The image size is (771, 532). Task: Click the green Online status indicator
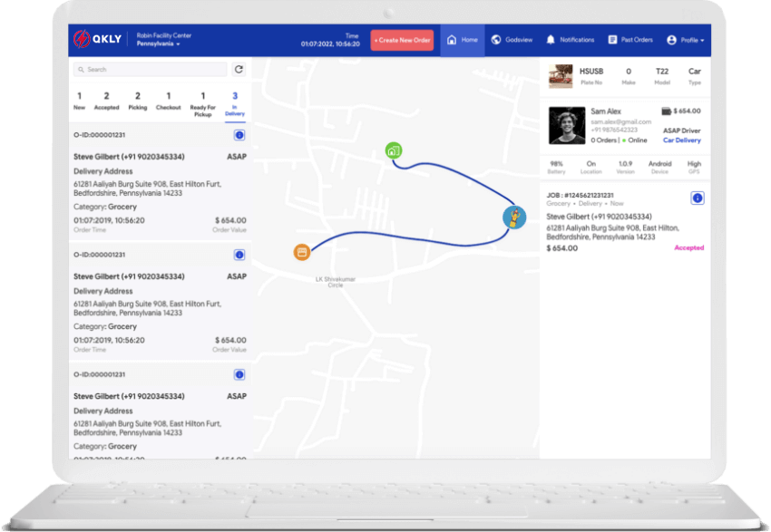click(x=624, y=140)
